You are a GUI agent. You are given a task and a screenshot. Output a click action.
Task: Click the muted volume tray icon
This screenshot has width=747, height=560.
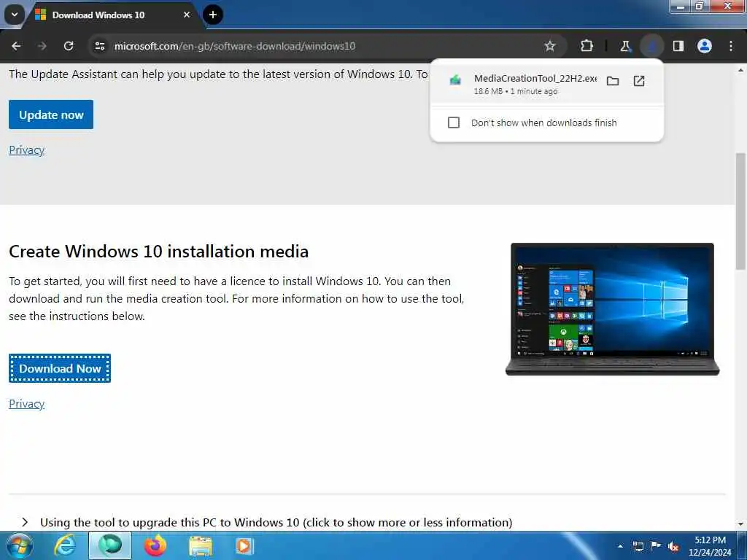[673, 547]
